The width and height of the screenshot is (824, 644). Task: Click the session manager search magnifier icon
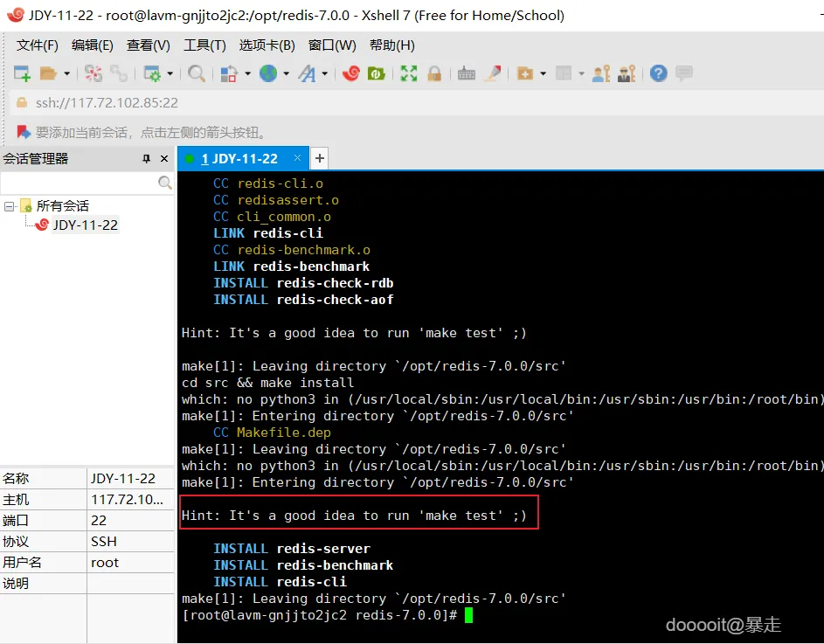pyautogui.click(x=165, y=183)
